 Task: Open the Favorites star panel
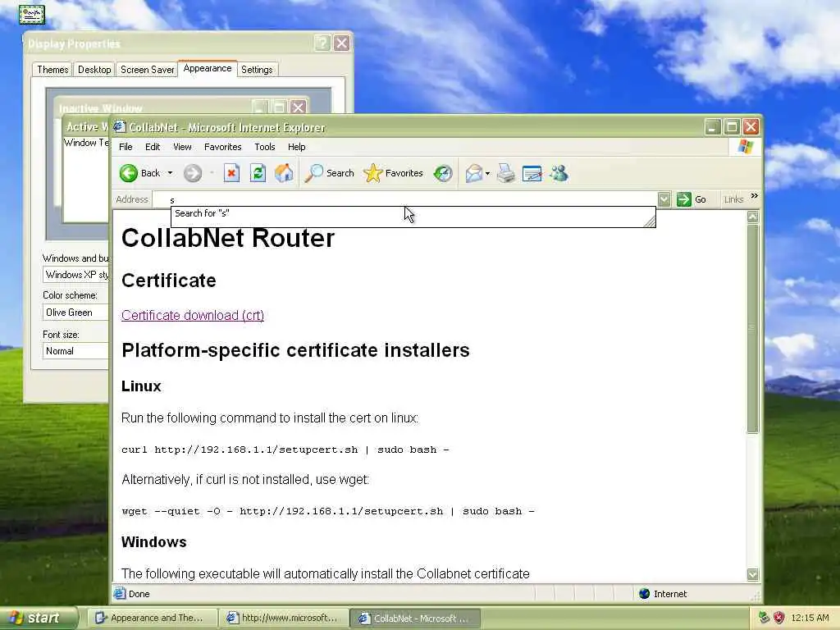click(x=393, y=173)
